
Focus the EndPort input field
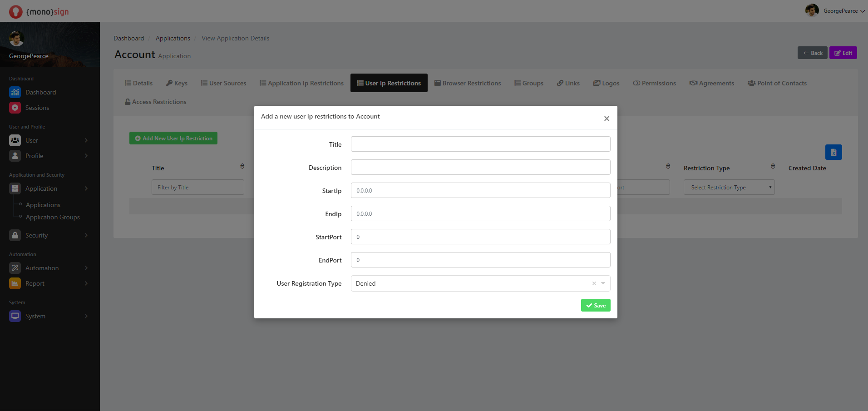[x=480, y=260]
